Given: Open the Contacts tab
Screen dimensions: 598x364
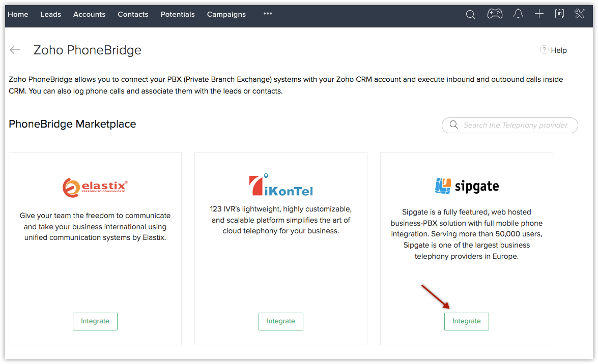Looking at the screenshot, I should coord(133,14).
